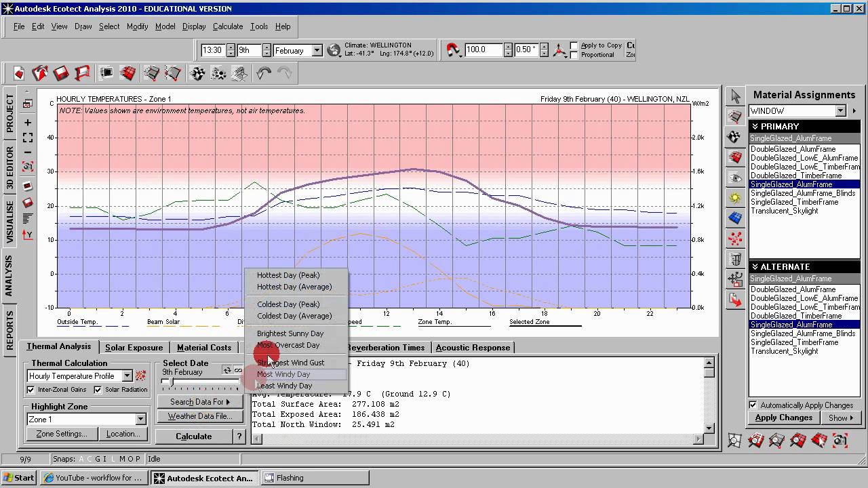The width and height of the screenshot is (868, 488).
Task: Switch to the Acoustic Response tab
Action: [473, 348]
